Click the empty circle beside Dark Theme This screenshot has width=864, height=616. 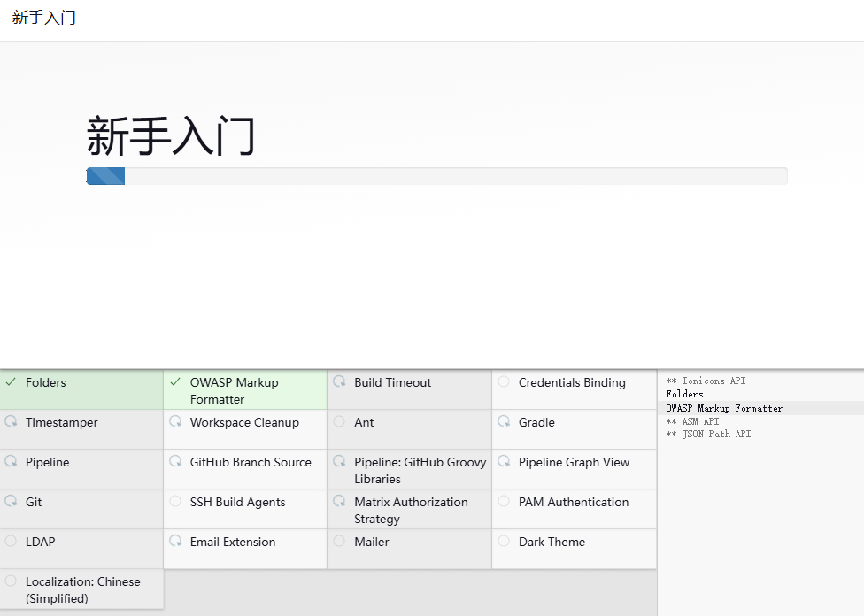(504, 542)
